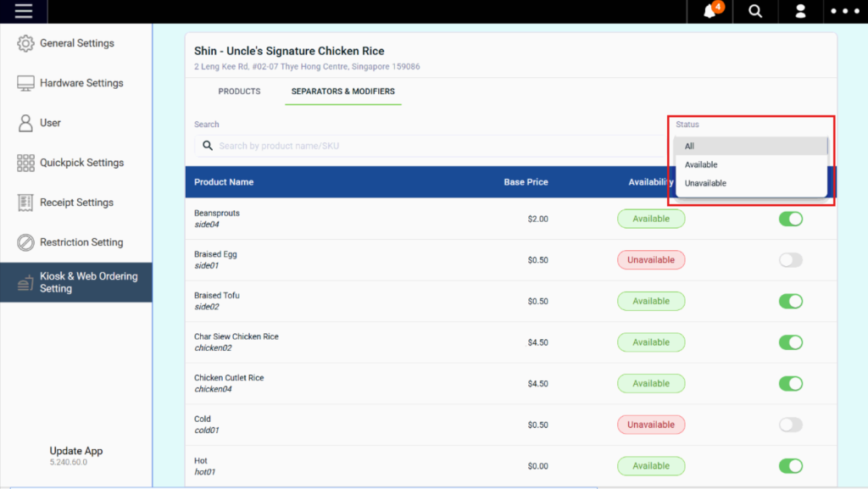Click Update App
868x489 pixels.
(75, 451)
